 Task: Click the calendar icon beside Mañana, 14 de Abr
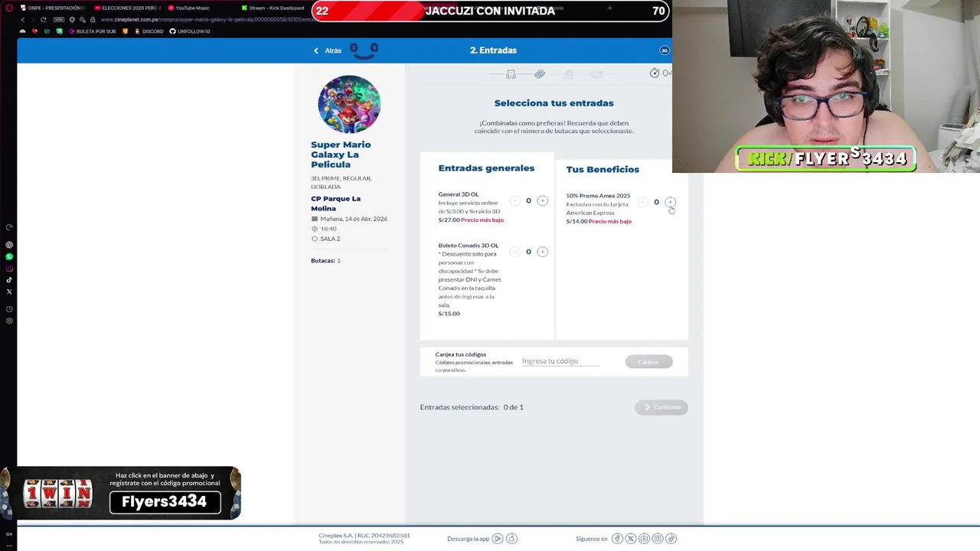[x=315, y=219]
